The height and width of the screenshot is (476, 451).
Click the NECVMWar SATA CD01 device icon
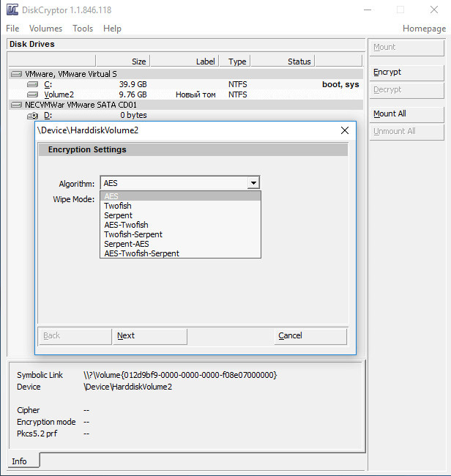16,105
